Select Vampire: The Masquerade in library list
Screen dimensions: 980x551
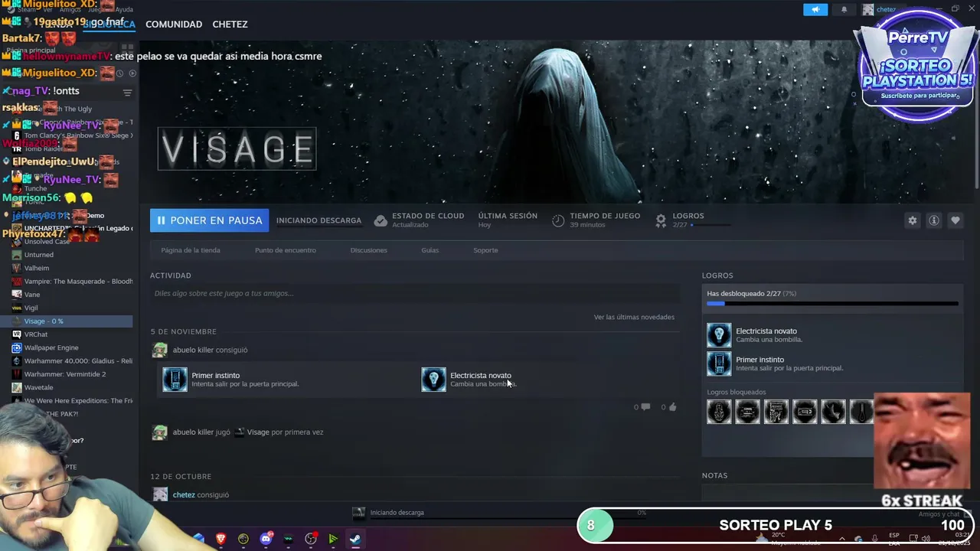73,282
